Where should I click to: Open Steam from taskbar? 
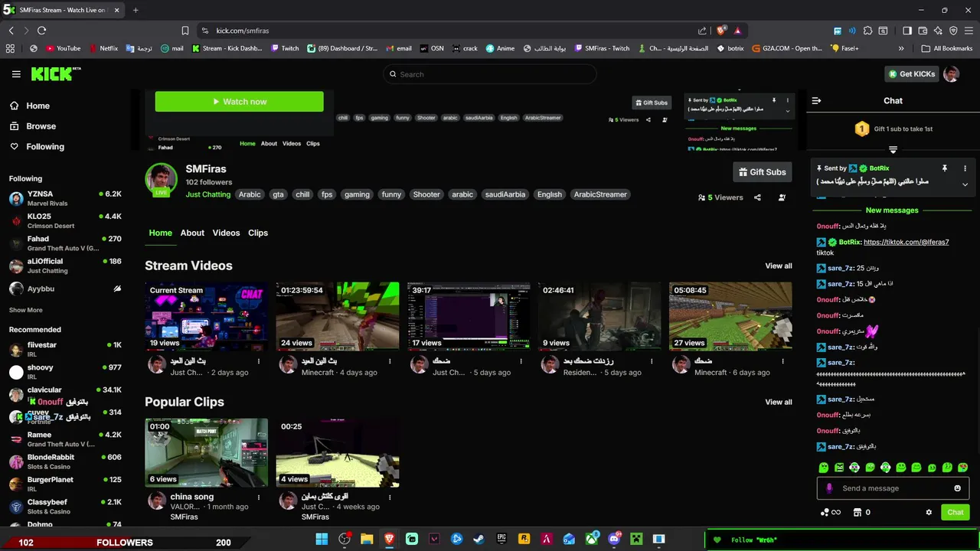(x=479, y=539)
